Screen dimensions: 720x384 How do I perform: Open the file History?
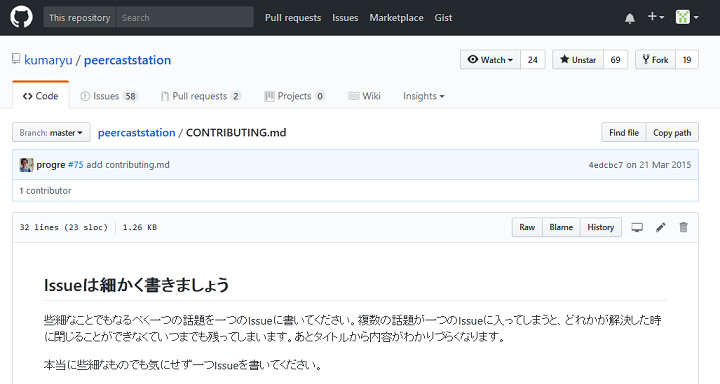pyautogui.click(x=601, y=227)
